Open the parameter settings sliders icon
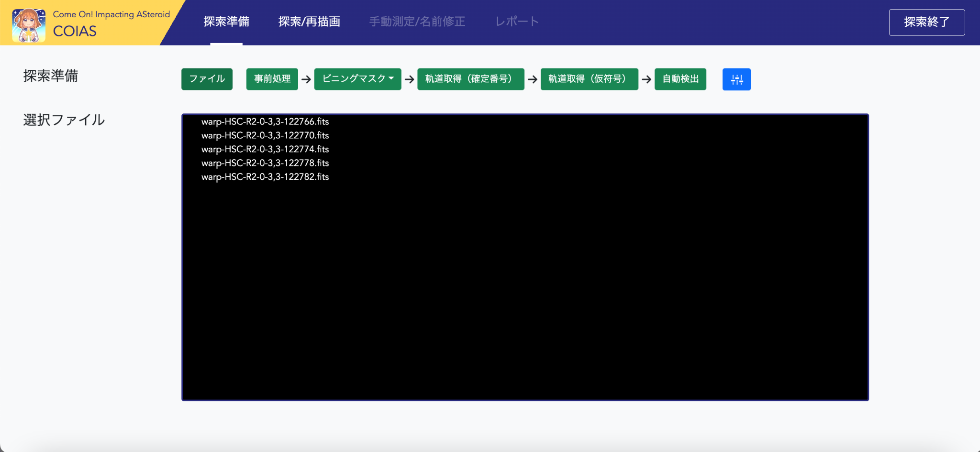The image size is (980, 452). pos(736,79)
